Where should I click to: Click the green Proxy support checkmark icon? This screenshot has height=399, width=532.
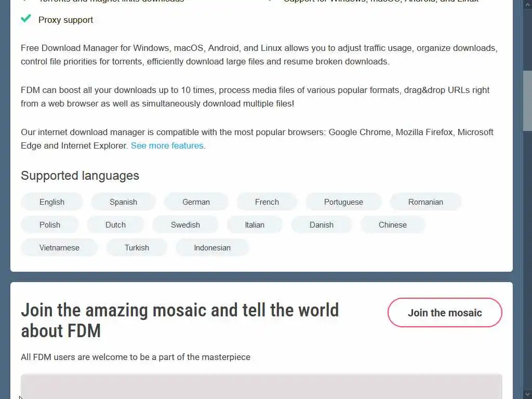pyautogui.click(x=26, y=18)
